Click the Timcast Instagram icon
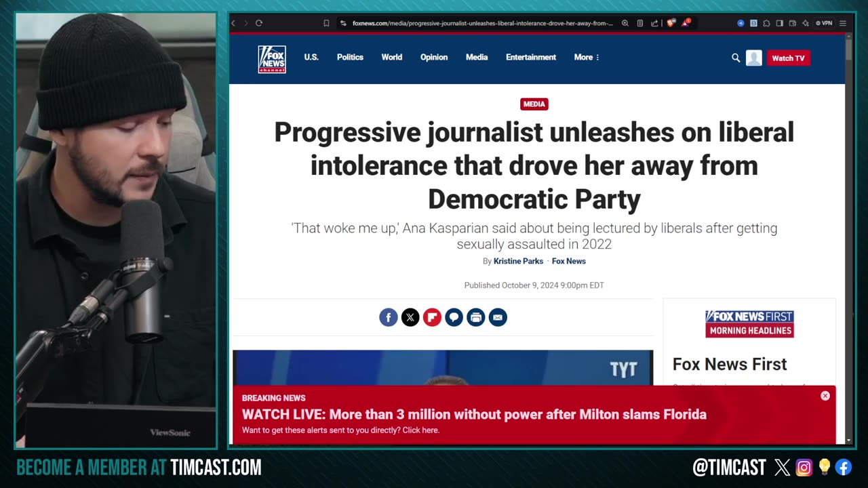The width and height of the screenshot is (868, 488). coord(804,467)
